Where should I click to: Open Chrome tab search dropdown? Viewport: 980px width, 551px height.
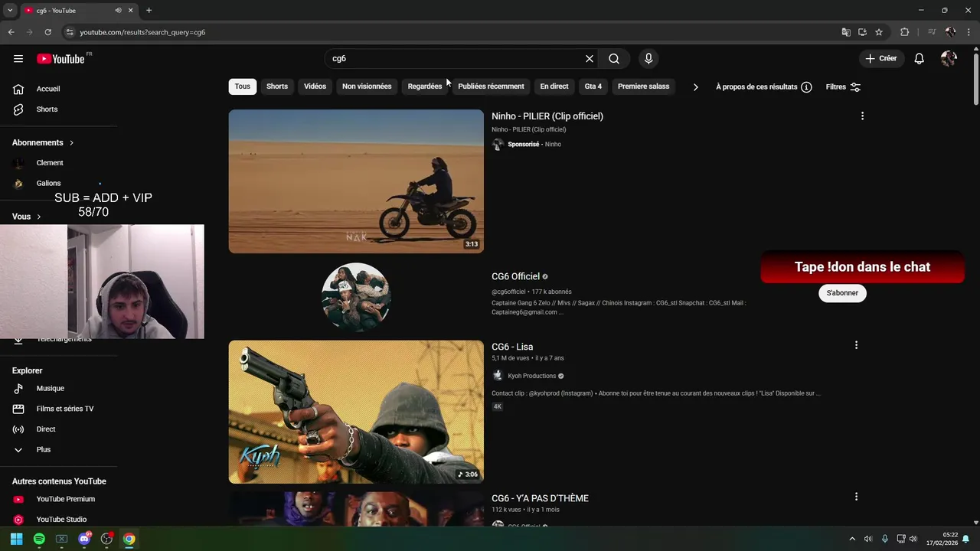[10, 10]
